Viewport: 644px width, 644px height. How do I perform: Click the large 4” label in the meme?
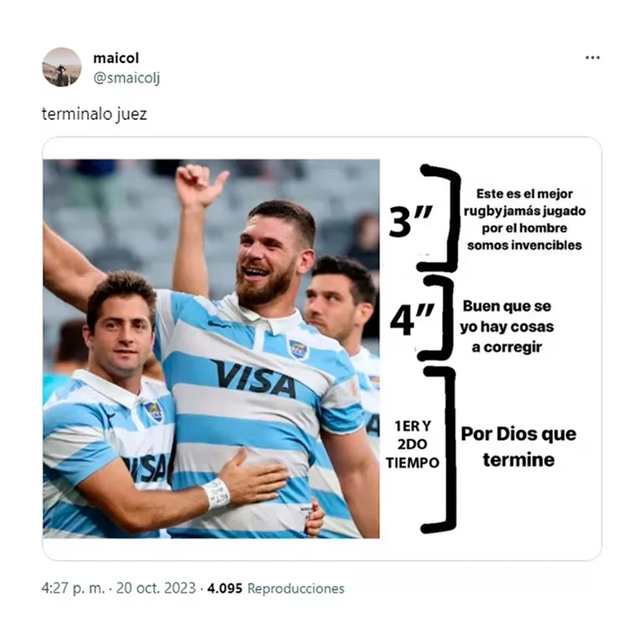point(412,320)
